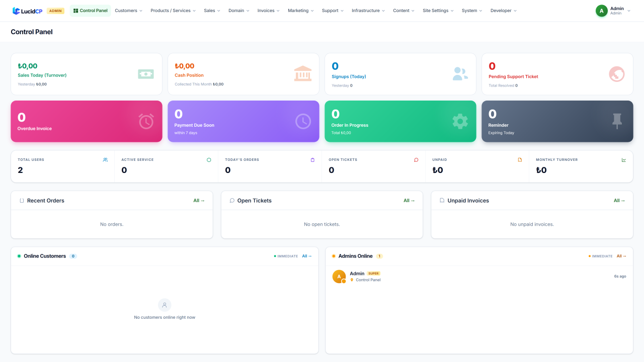The image size is (644, 362).
Task: Click the chart icon beside Monthly Turnover
Action: [624, 160]
